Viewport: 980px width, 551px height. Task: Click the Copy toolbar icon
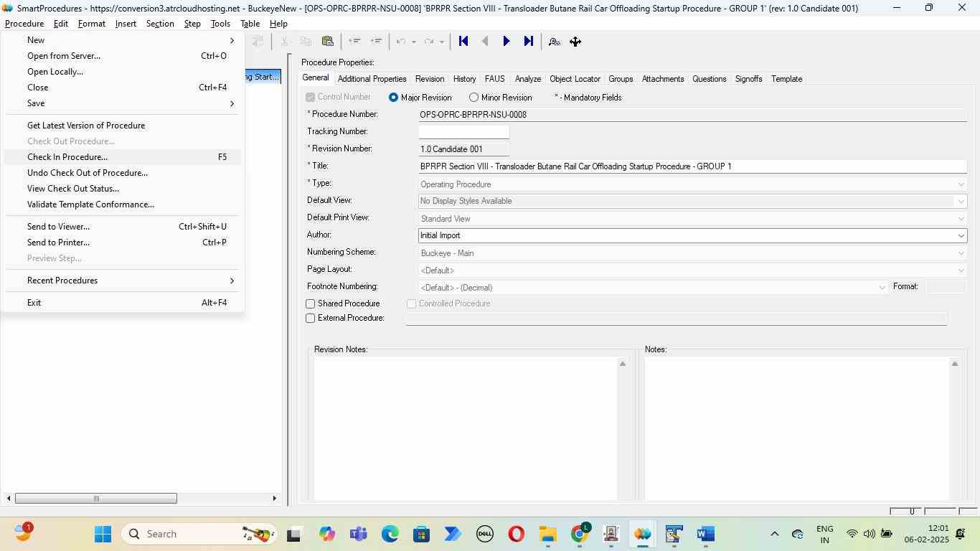[x=306, y=42]
